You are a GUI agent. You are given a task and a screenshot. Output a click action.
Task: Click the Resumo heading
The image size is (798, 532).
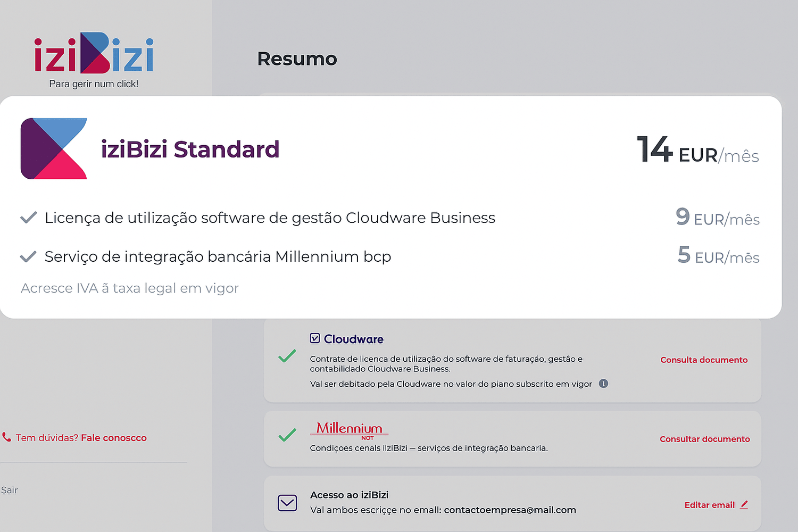click(297, 59)
